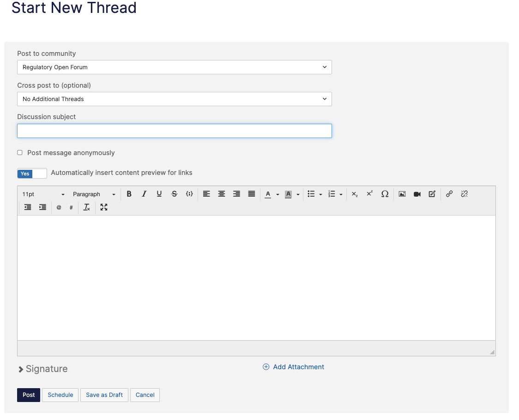Open numbered list style dropdown
This screenshot has height=420, width=519.
point(341,194)
